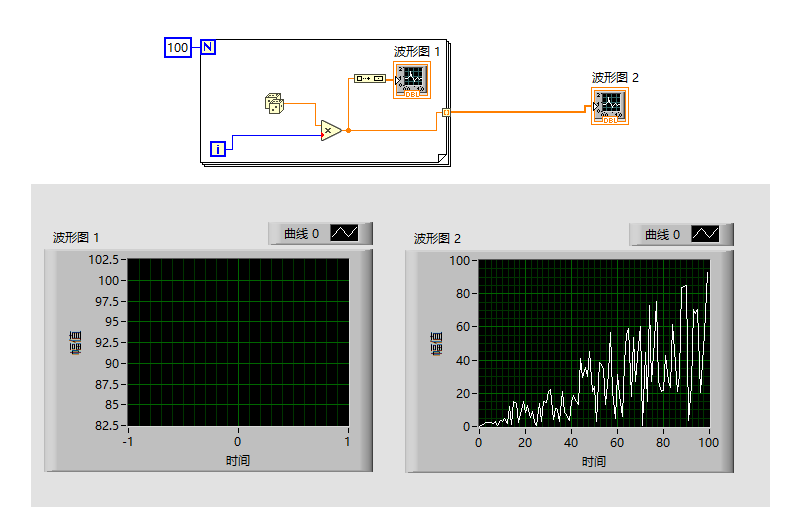Click the 幅值 axis label of 波形图 2
The width and height of the screenshot is (788, 532).
(436, 344)
